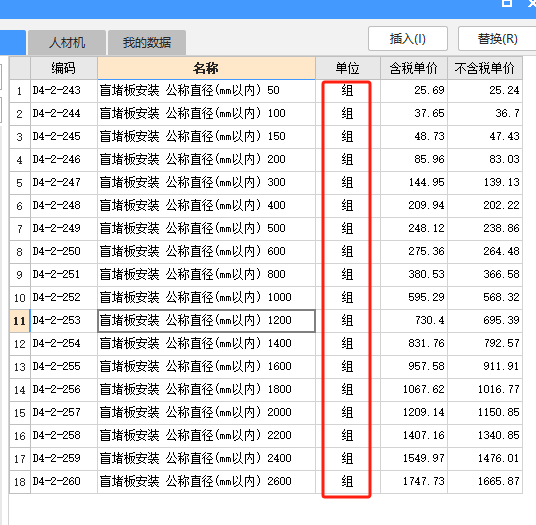Screen dimensions: 536x525
Task: Select code cell D4-2-250
Action: 64,252
